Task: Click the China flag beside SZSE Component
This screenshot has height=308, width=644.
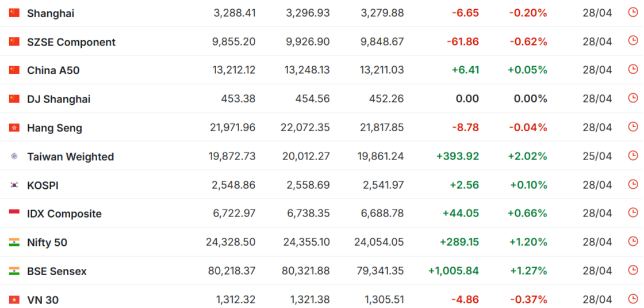Action: click(14, 41)
